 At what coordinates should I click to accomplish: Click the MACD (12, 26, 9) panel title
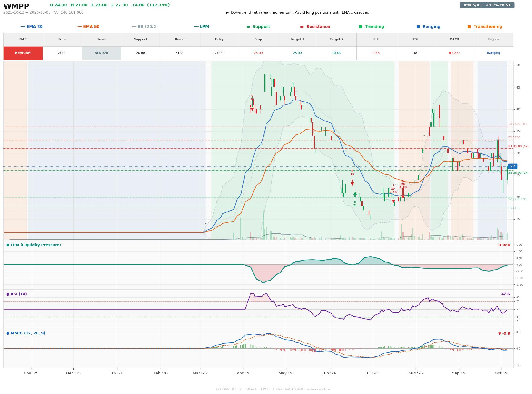click(26, 333)
